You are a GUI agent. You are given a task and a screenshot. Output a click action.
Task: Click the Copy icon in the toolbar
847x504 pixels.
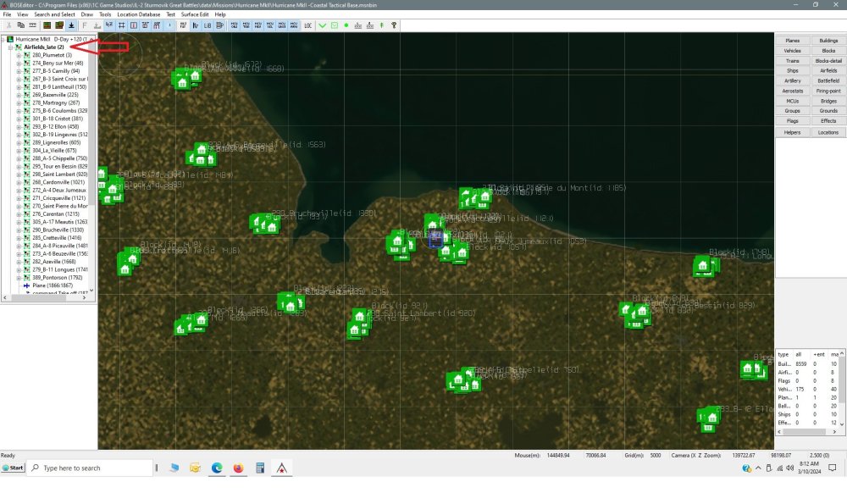click(19, 25)
